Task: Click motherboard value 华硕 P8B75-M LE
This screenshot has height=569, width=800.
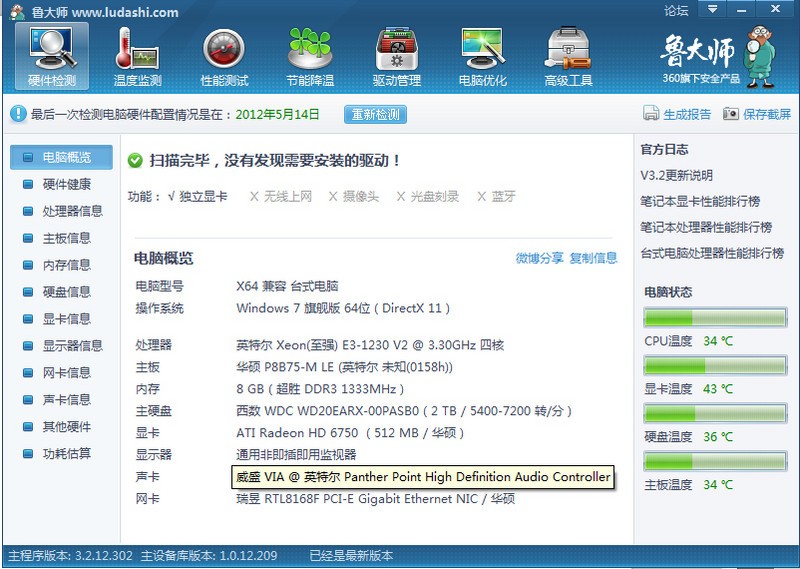Action: [x=344, y=367]
